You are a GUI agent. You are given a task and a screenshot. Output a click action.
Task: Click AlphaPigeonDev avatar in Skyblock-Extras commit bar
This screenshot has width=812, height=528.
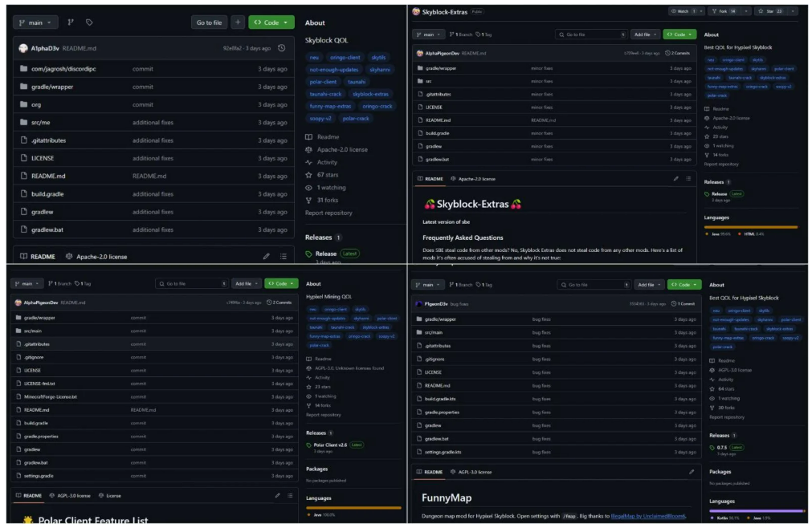420,53
